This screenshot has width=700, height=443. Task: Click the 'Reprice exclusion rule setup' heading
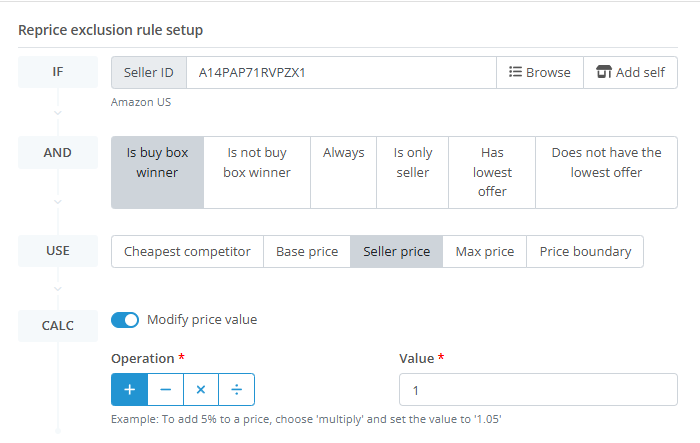pyautogui.click(x=110, y=30)
